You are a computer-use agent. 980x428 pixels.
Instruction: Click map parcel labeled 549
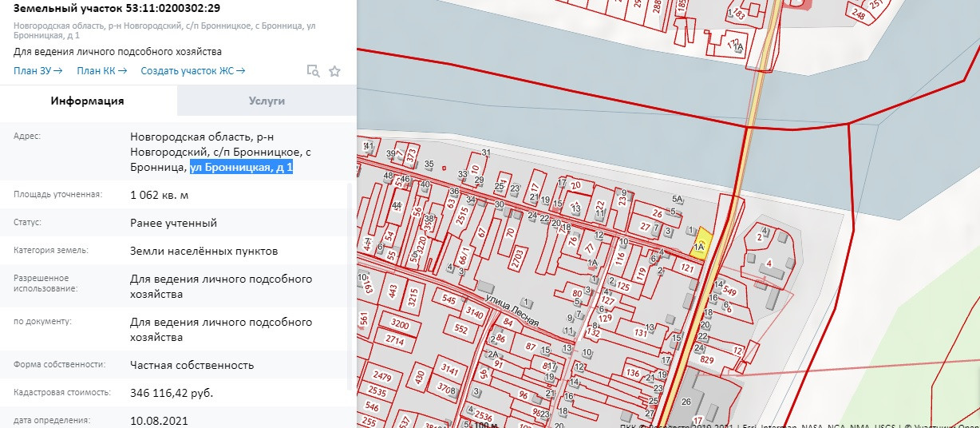729,291
